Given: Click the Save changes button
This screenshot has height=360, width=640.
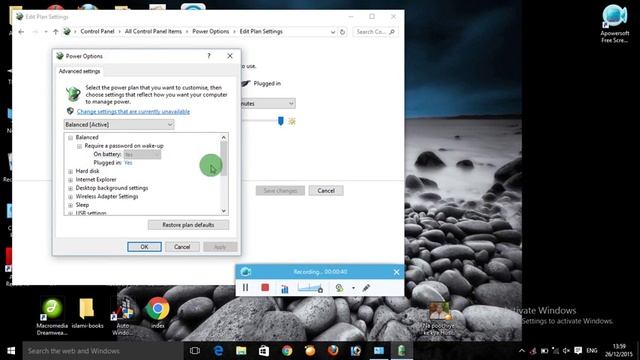Looking at the screenshot, I should [x=280, y=191].
